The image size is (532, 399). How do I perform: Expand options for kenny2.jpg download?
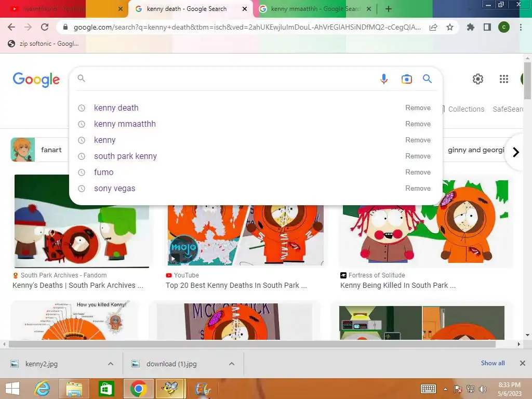click(x=111, y=364)
